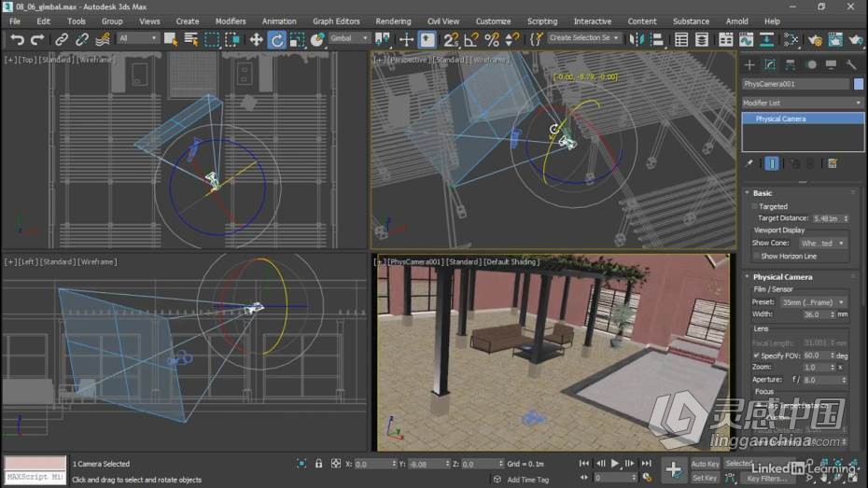Open Select by Name list icon
Image resolution: width=868 pixels, height=488 pixels.
[191, 39]
